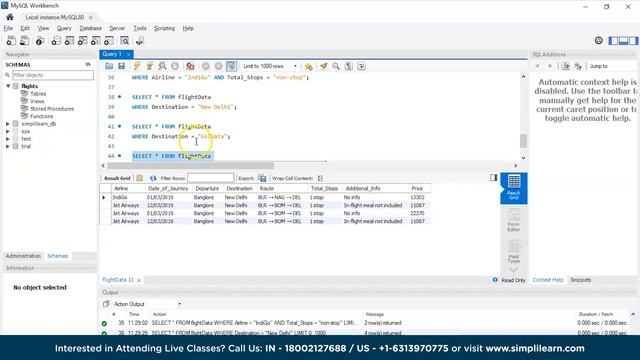640x360 pixels.
Task: Create a new stored procedure toolbar icon
Action: point(96,40)
